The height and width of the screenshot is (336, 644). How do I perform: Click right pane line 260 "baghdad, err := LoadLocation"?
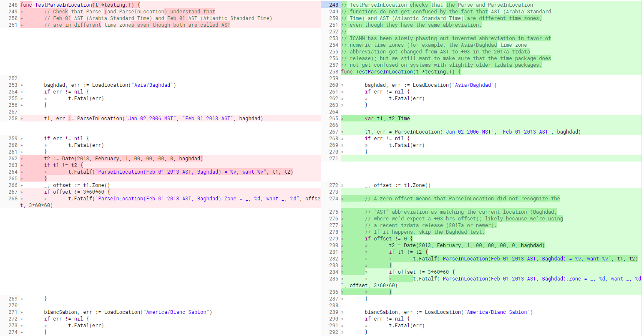(431, 85)
